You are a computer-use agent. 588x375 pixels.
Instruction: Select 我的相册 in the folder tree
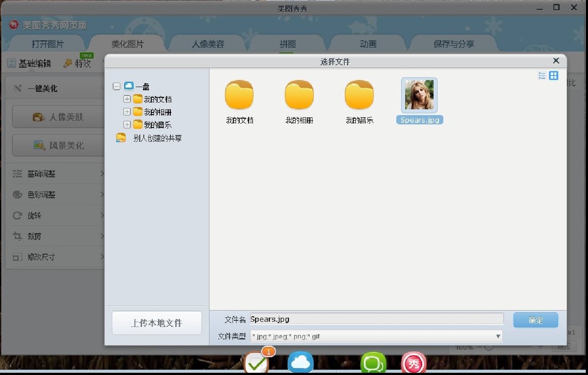tap(153, 112)
